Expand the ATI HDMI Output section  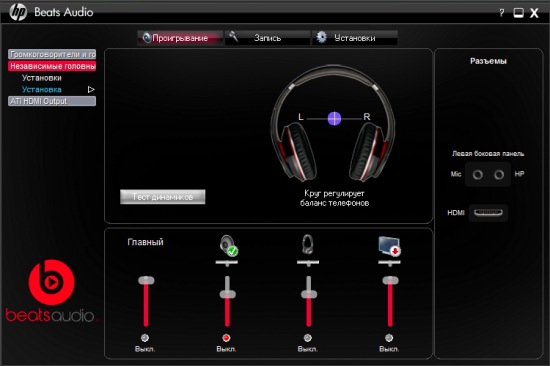click(x=52, y=101)
